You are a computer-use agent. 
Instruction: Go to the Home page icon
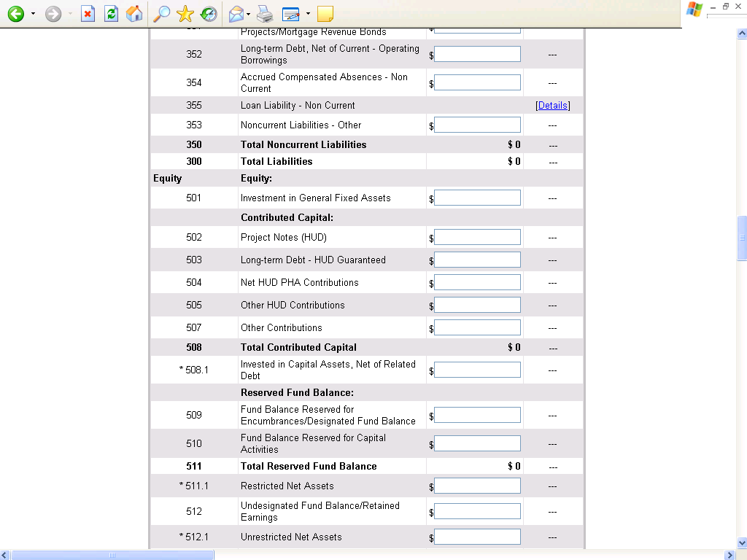coord(134,14)
